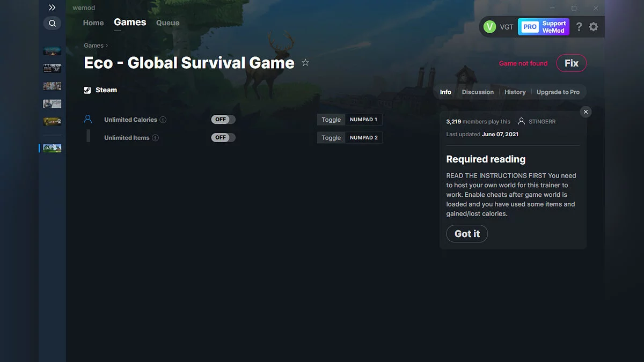644x362 pixels.
Task: Click the Steam platform icon
Action: click(87, 90)
